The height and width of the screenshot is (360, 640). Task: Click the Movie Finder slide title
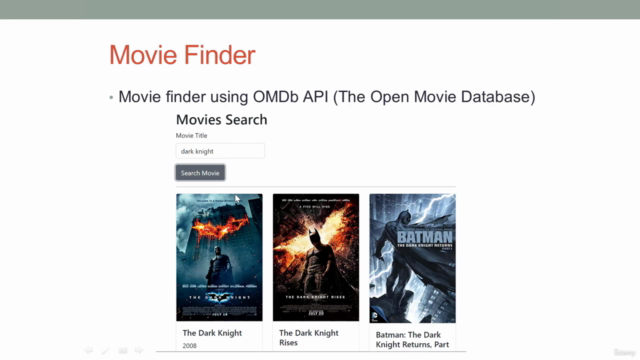pos(182,55)
